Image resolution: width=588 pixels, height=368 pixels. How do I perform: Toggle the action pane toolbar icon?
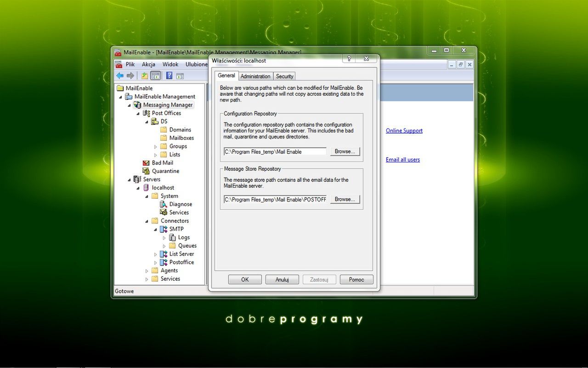[x=180, y=76]
